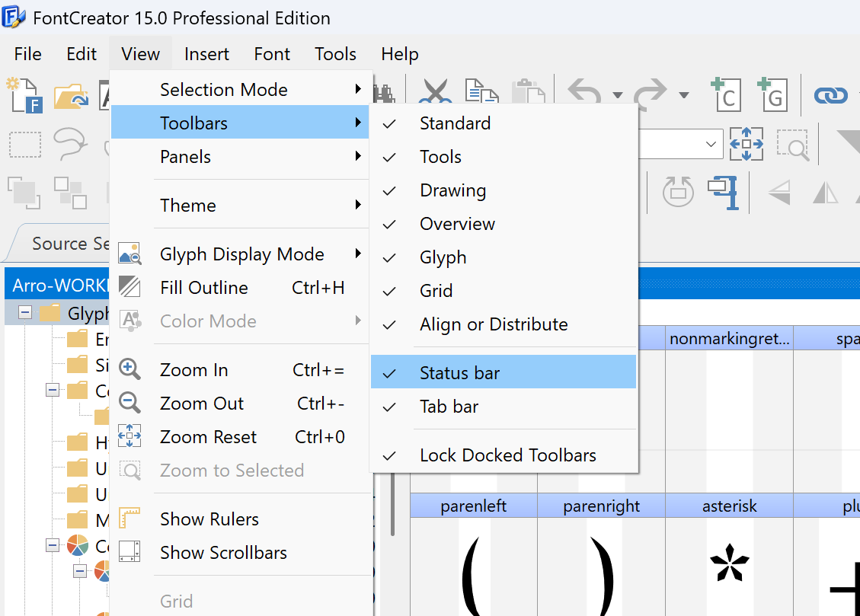Collapse the Glyphs tree node
860x616 pixels.
coord(24,312)
